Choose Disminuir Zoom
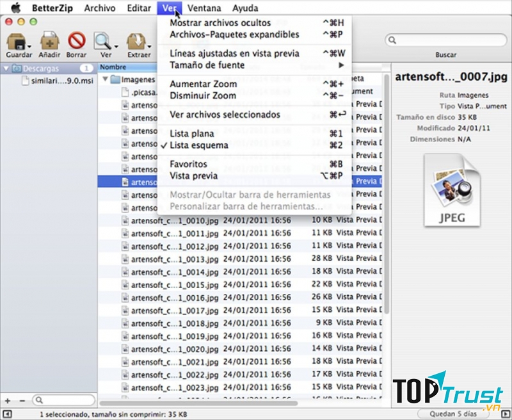 point(254,96)
